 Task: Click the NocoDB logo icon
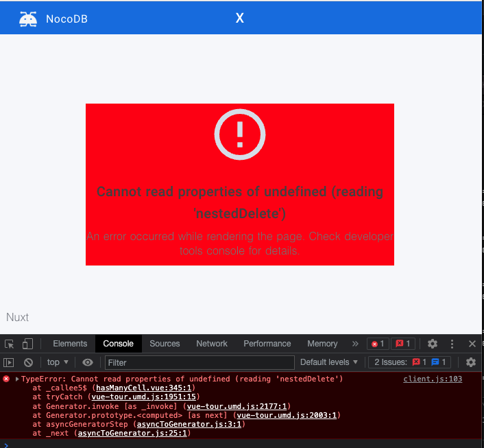28,19
